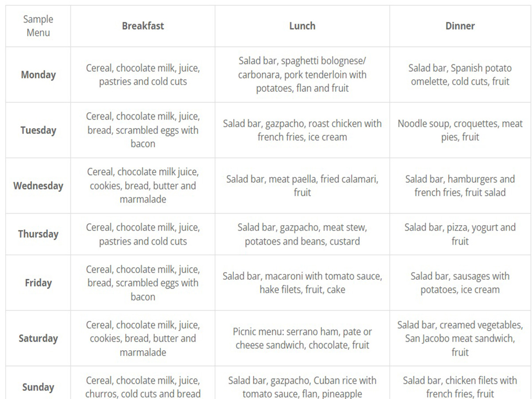Click Tuesday's noodle soup dinner cell
This screenshot has height=399, width=532.
(460, 130)
